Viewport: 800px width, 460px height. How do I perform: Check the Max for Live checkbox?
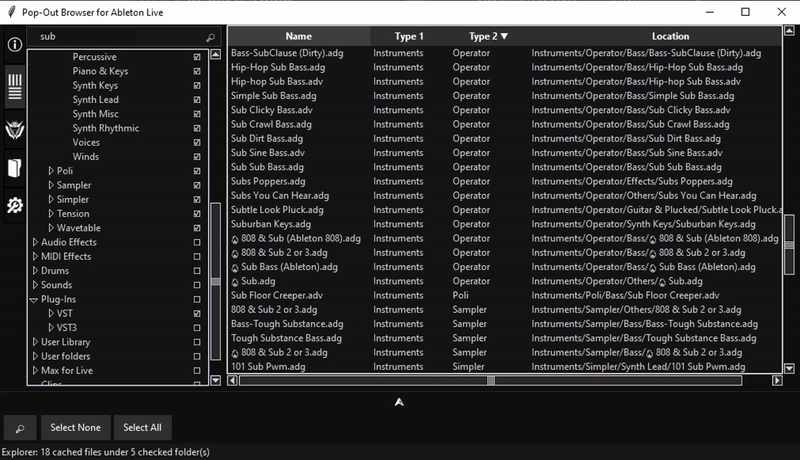197,371
